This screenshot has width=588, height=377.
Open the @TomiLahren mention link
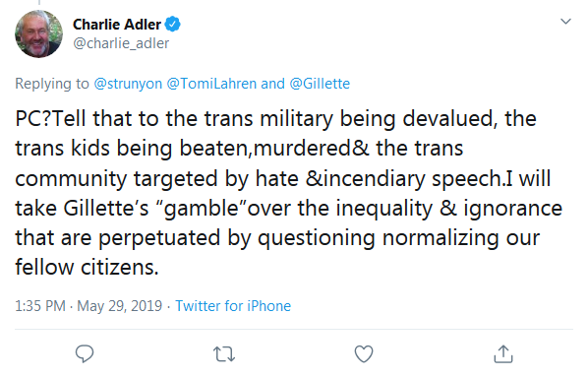click(211, 84)
